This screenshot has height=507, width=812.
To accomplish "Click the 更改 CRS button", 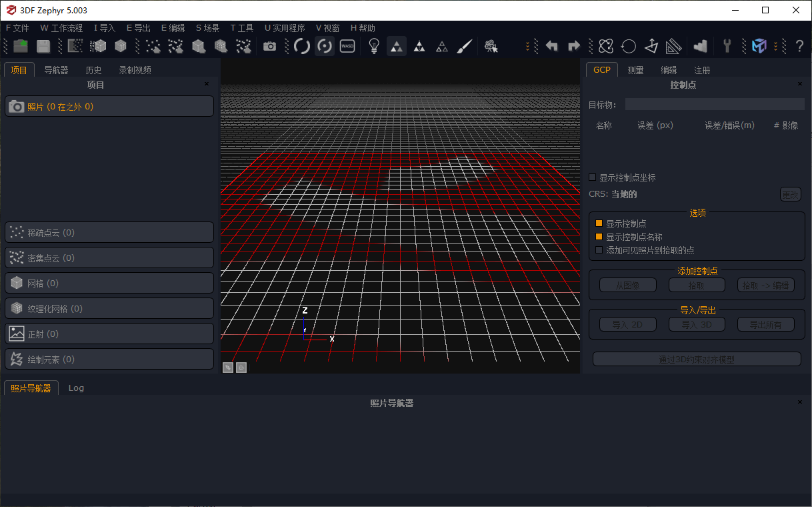I will tap(790, 194).
